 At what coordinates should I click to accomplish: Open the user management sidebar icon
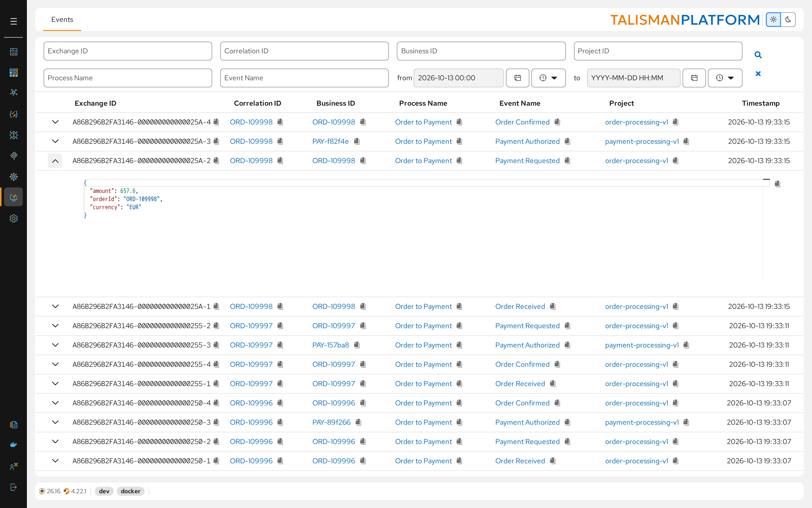coord(13,466)
